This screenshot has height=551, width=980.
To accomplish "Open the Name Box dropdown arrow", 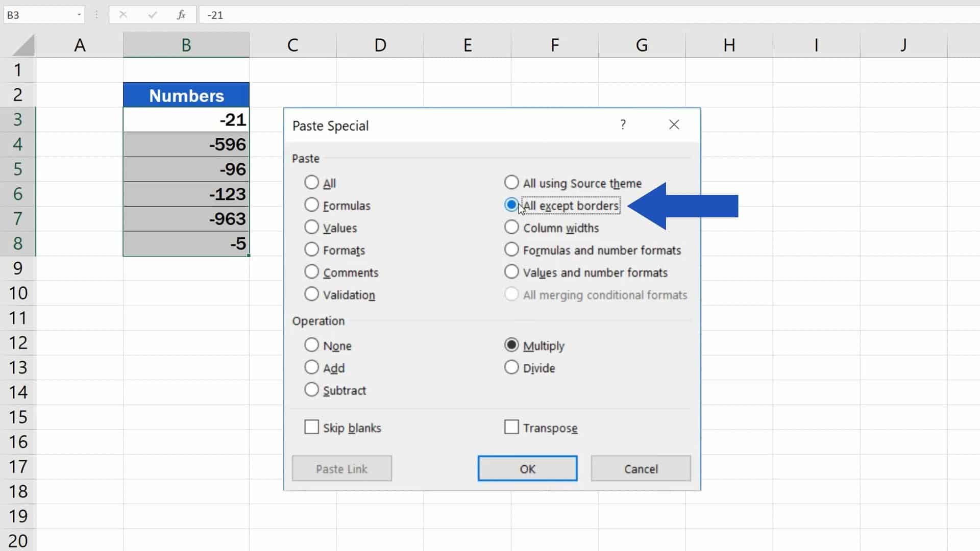I will (x=79, y=15).
